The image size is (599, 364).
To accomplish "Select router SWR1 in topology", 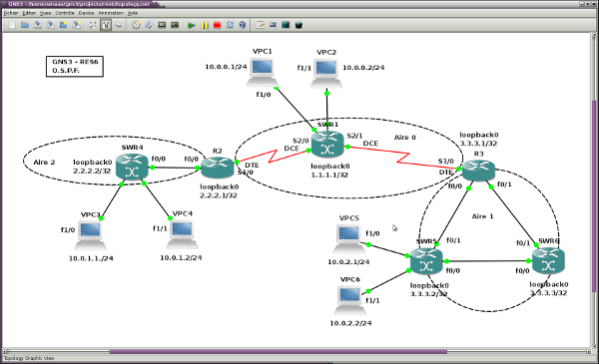I will 327,145.
